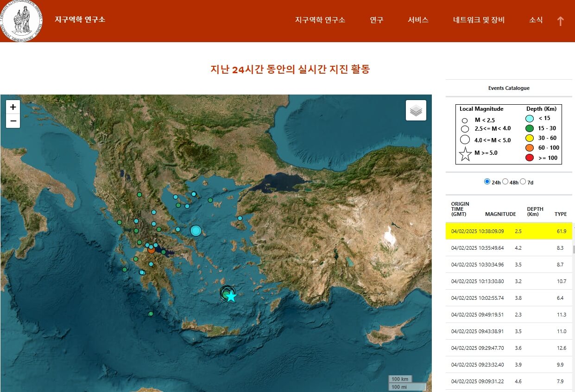Click the magnitude 4.6 earthquake entry
This screenshot has height=392, width=575.
508,381
